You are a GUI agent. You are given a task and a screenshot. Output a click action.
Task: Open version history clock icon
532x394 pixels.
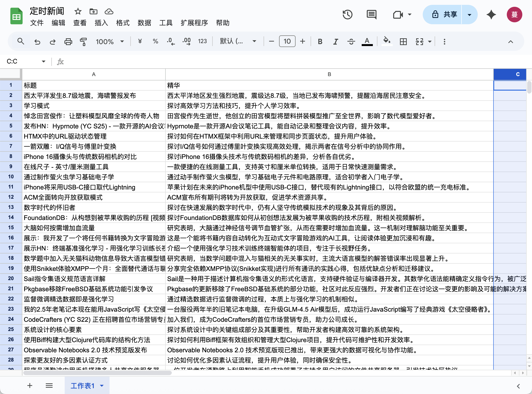[347, 15]
